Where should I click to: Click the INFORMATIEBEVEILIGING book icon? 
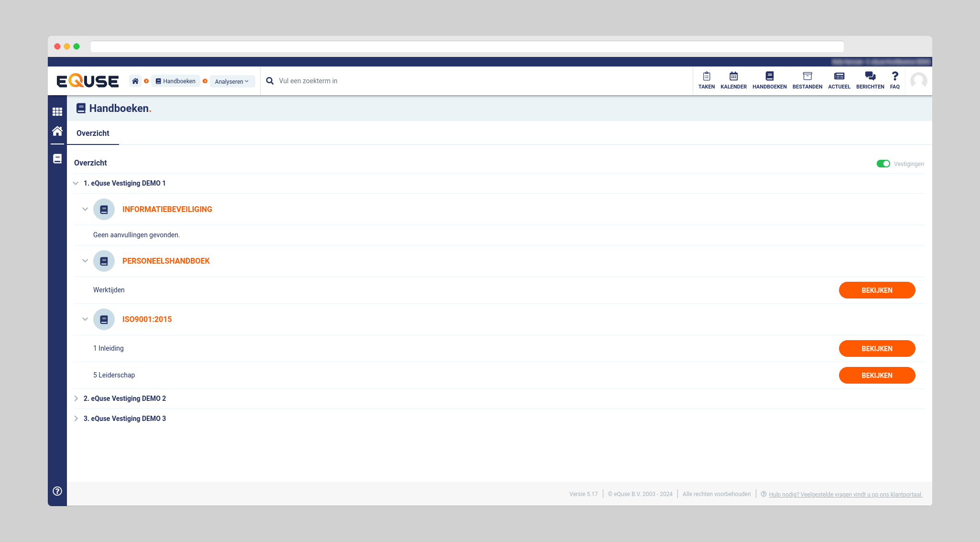point(104,209)
